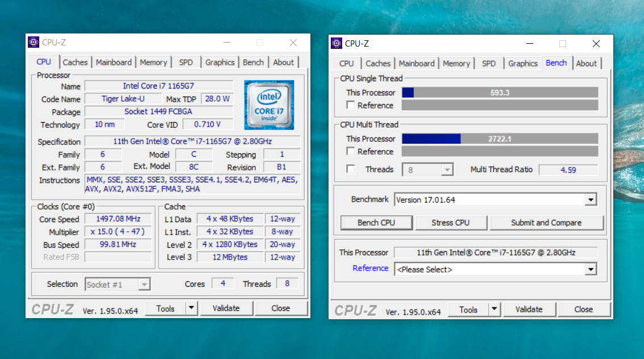Switch to Bench tab in left window
Screen dimensions: 644x359
(253, 62)
